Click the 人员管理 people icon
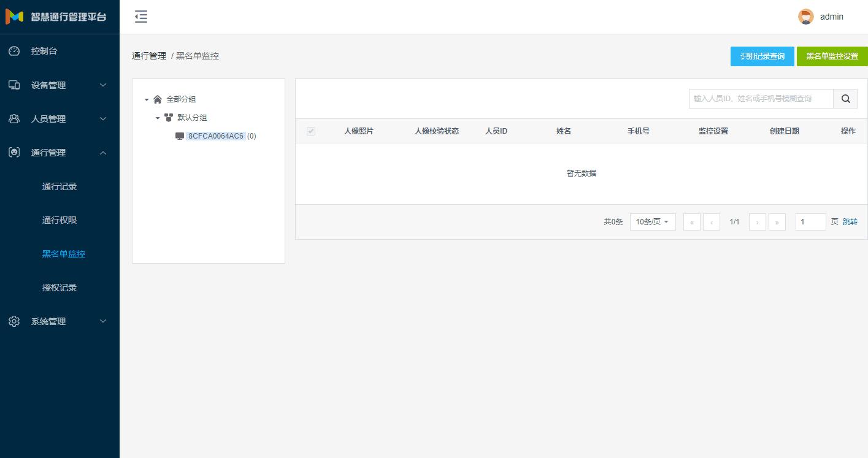The height and width of the screenshot is (458, 868). [14, 119]
